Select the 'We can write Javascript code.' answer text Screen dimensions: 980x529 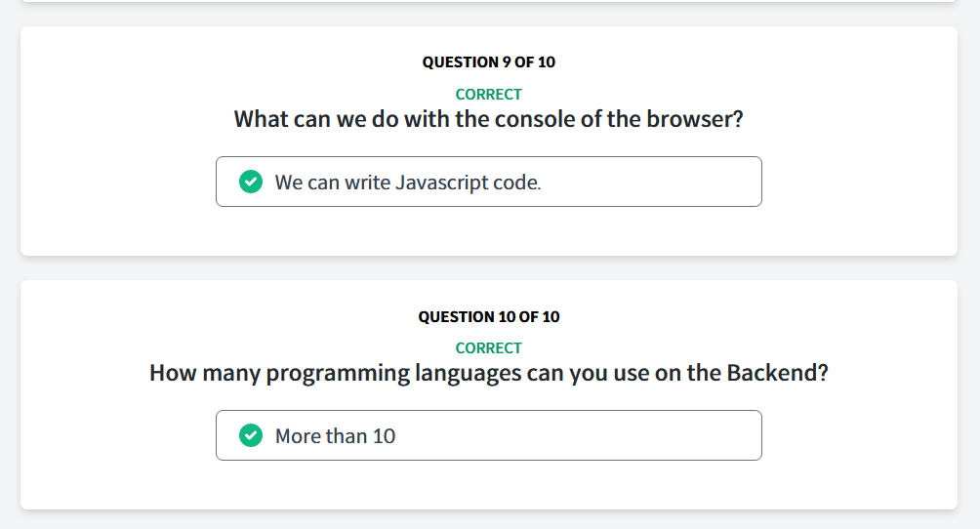[x=408, y=183]
